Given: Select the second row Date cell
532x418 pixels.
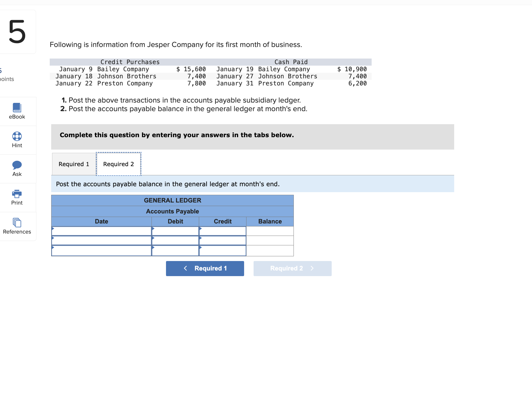Looking at the screenshot, I should pos(101,241).
